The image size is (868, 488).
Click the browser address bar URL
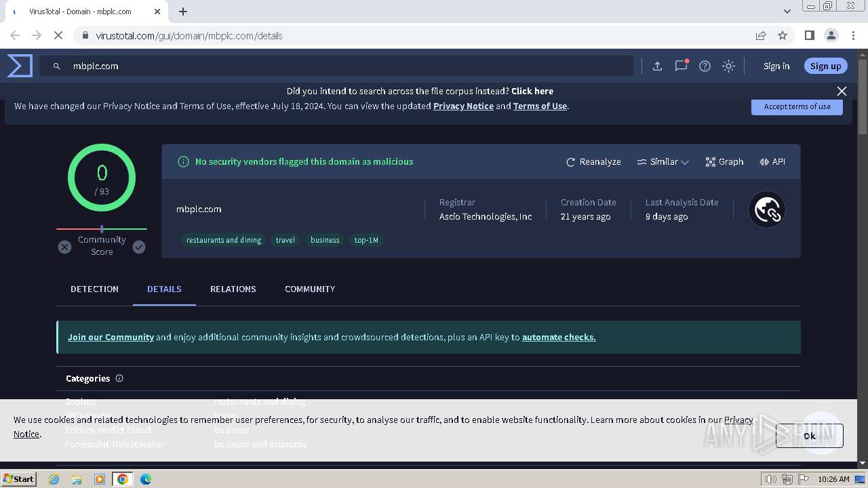tap(189, 35)
